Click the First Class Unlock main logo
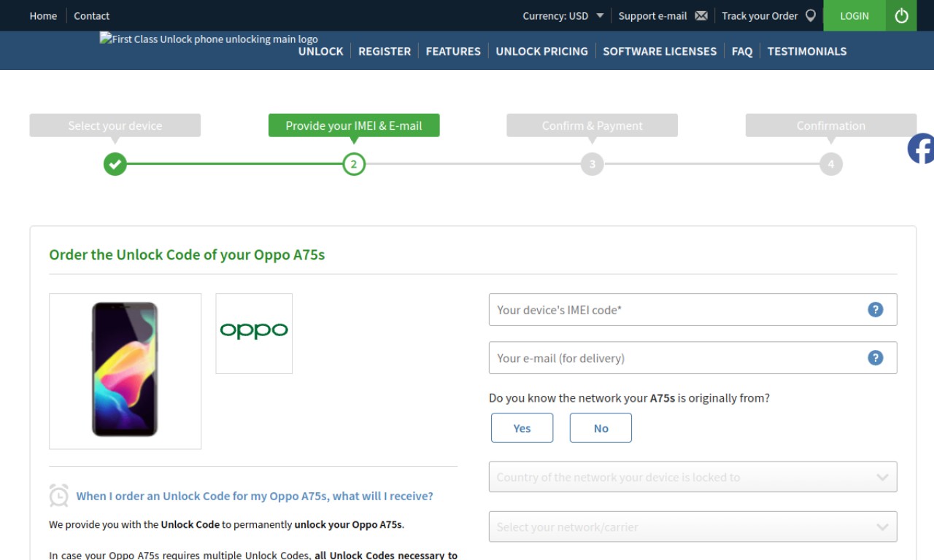 209,39
